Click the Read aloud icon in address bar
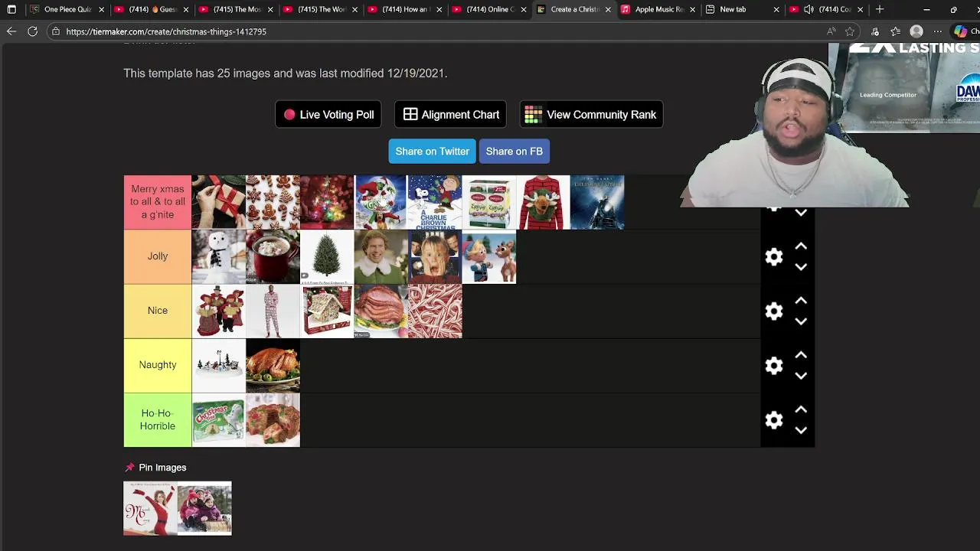The image size is (980, 551). click(x=831, y=31)
